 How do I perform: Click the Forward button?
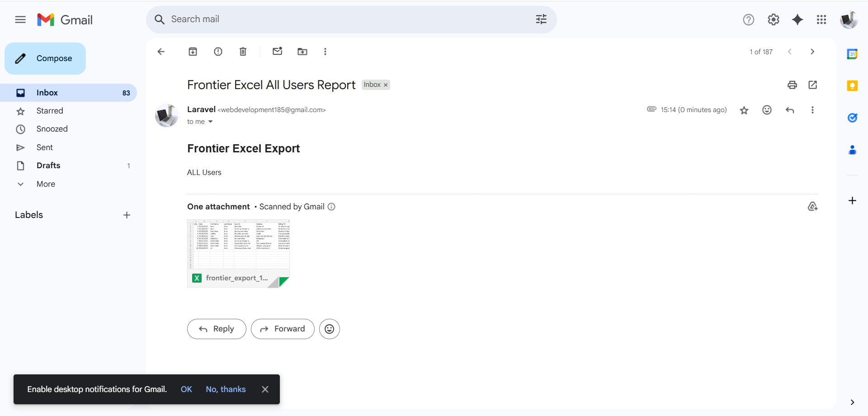pos(283,329)
